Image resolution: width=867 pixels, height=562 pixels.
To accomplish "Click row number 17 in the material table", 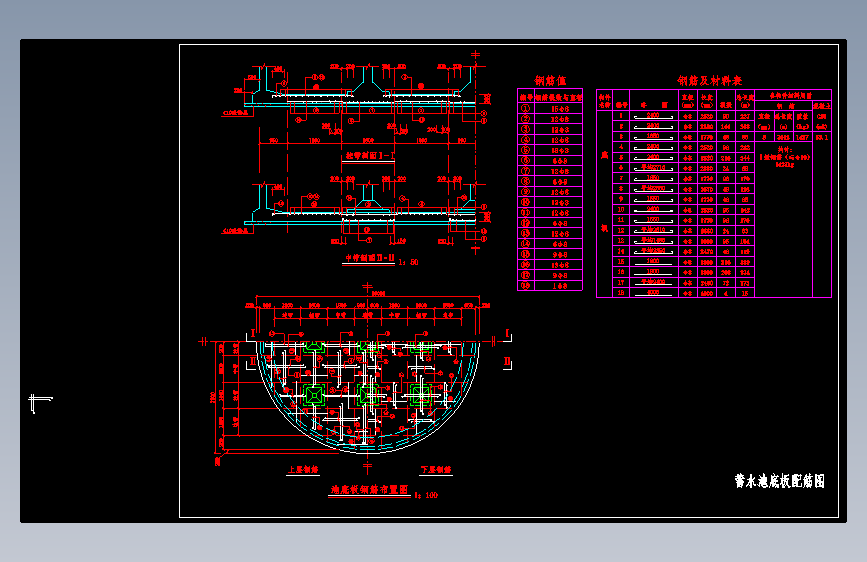I will click(621, 283).
